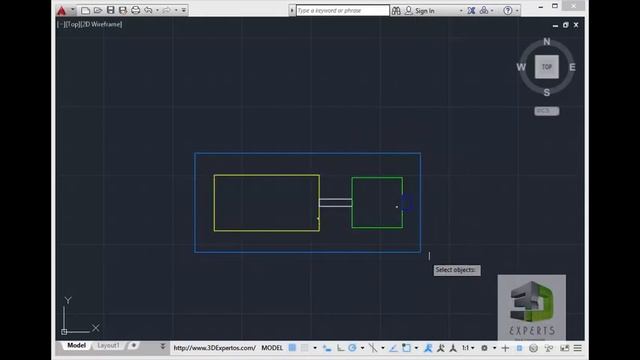The image size is (640, 360).
Task: Restore the drawing viewport window
Action: [x=565, y=25]
